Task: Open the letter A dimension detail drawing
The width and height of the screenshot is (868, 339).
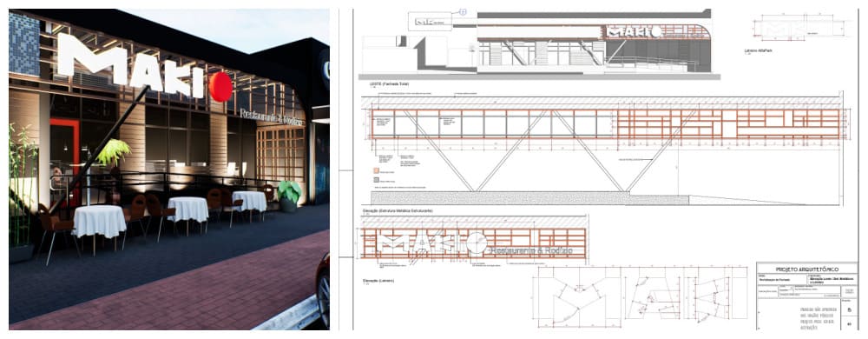Action: (652, 297)
